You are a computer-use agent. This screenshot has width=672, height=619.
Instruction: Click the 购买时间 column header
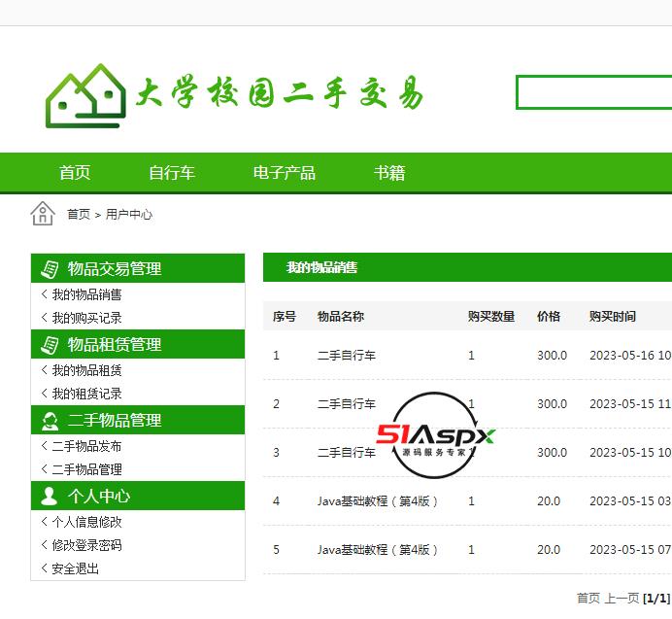613,317
